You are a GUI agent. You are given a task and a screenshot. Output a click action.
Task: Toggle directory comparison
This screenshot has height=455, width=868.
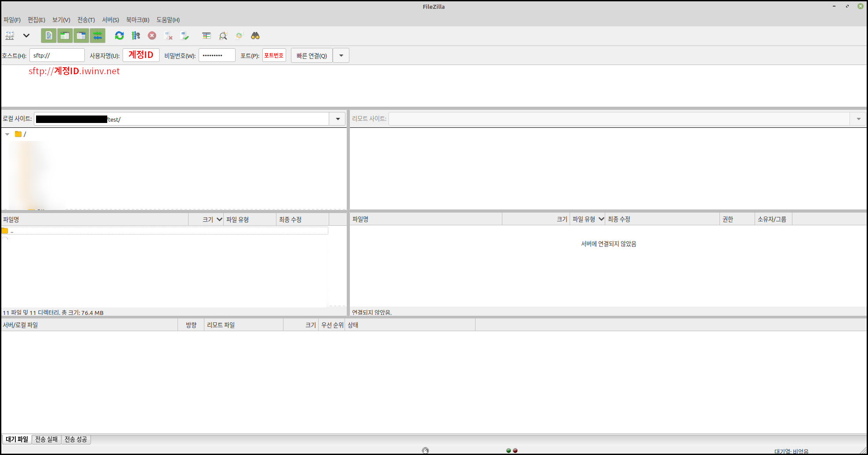[x=223, y=36]
